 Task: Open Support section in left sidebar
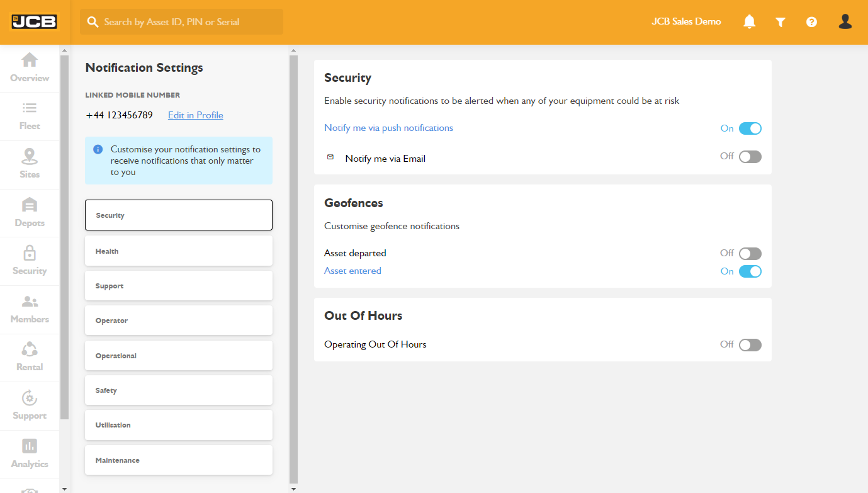point(30,406)
